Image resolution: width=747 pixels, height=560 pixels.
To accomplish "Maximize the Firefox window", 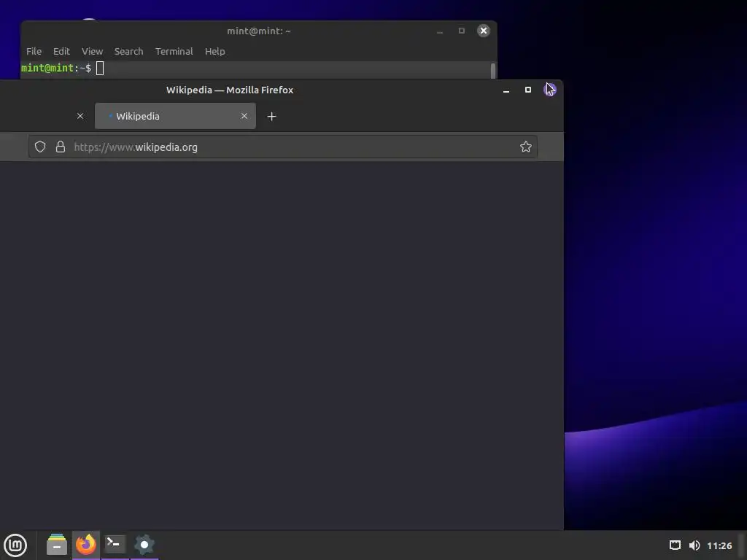I will point(528,90).
